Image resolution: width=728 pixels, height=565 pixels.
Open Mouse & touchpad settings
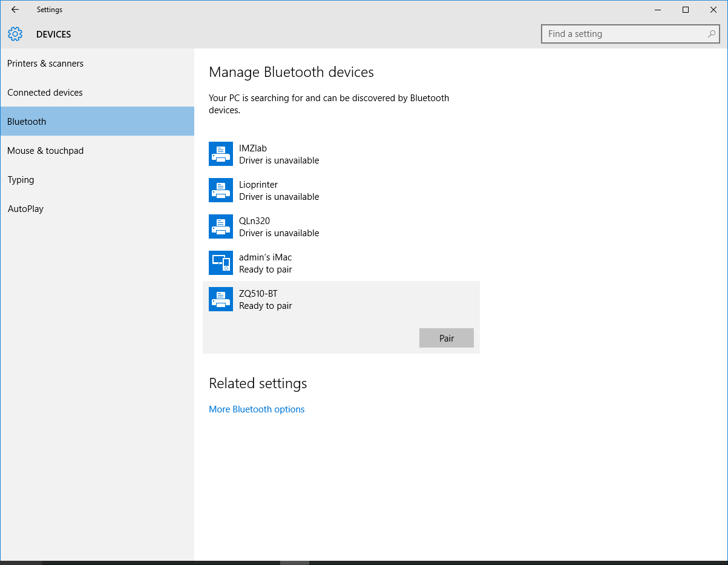point(45,151)
